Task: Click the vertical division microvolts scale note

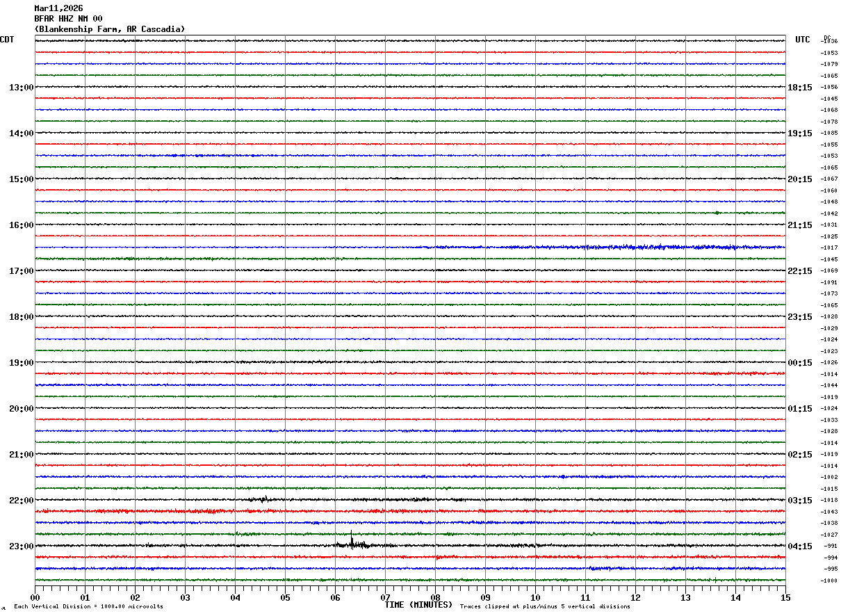Action: [x=88, y=607]
